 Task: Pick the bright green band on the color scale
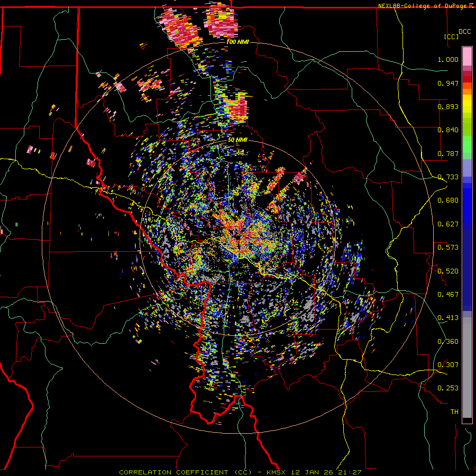(467, 144)
